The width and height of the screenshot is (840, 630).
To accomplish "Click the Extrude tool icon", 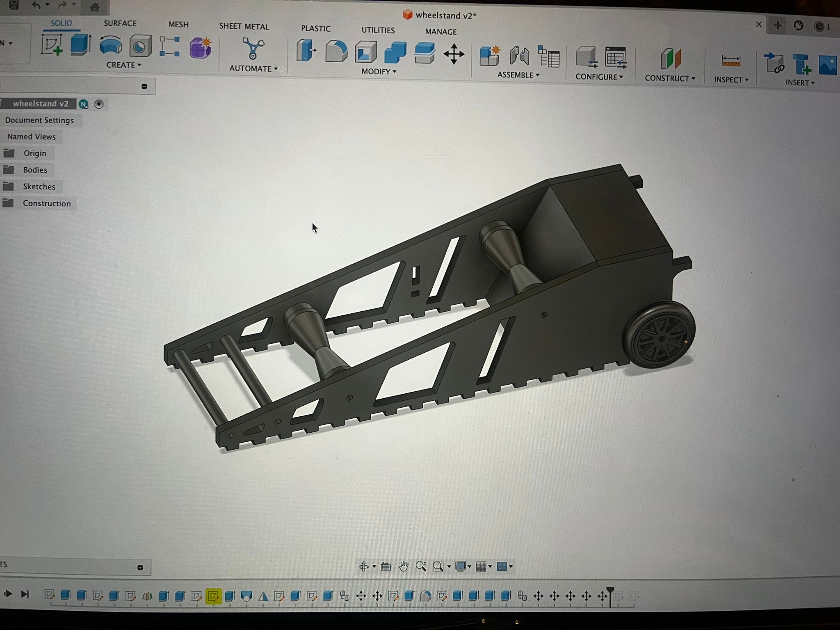I will click(80, 45).
